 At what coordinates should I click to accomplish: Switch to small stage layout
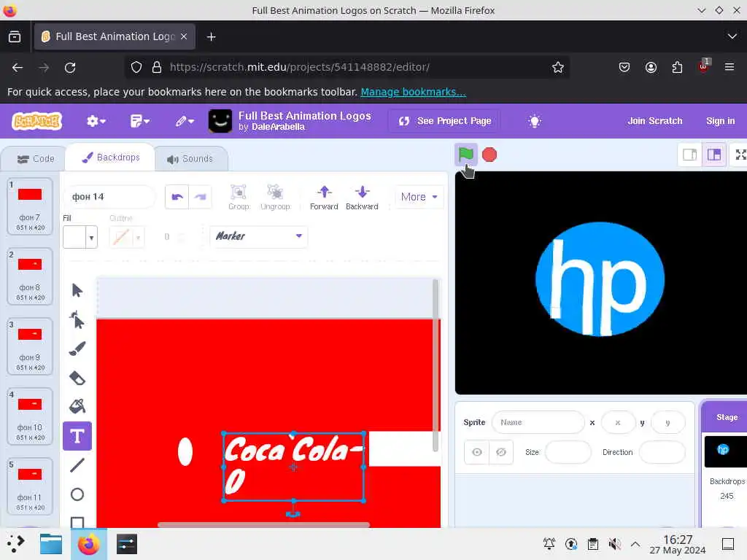coord(689,155)
